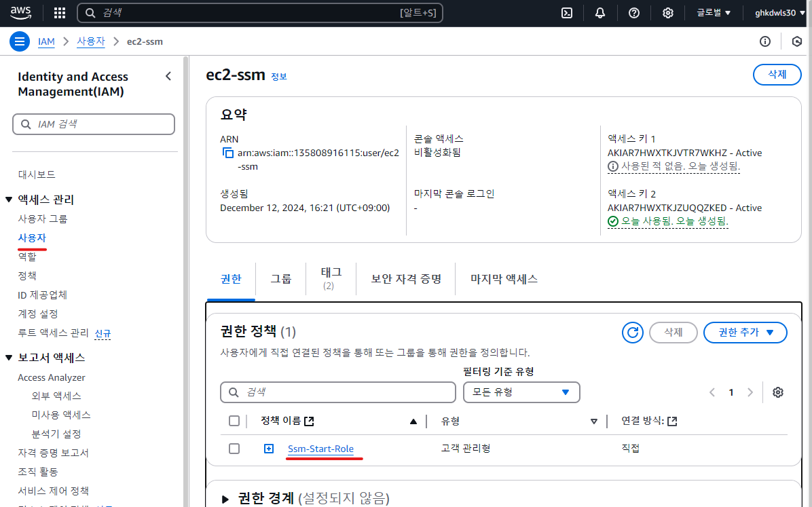
Task: Launch CloudShell from top bar
Action: (567, 13)
